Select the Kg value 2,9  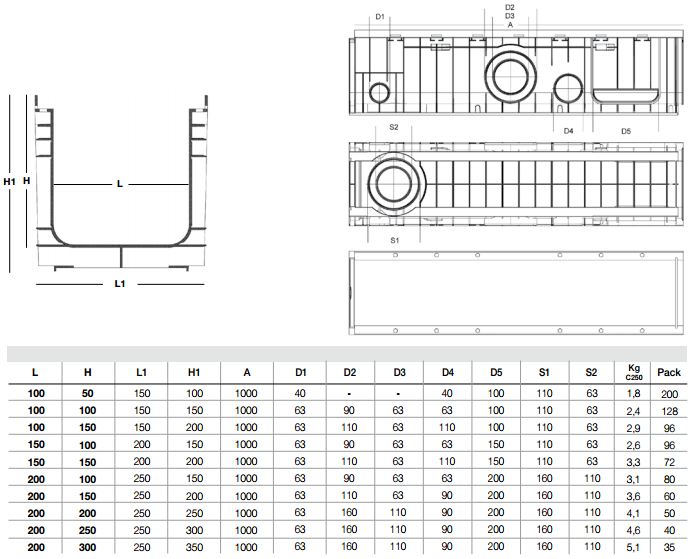(x=633, y=428)
